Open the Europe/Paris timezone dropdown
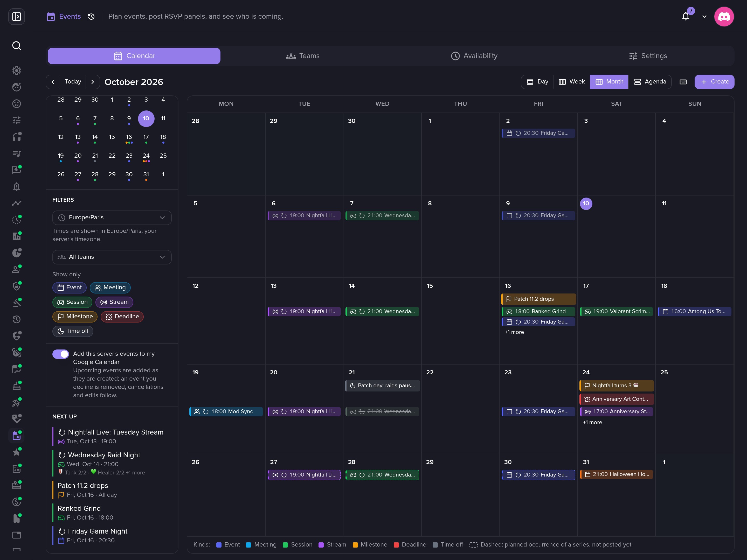Image resolution: width=747 pixels, height=560 pixels. [112, 217]
